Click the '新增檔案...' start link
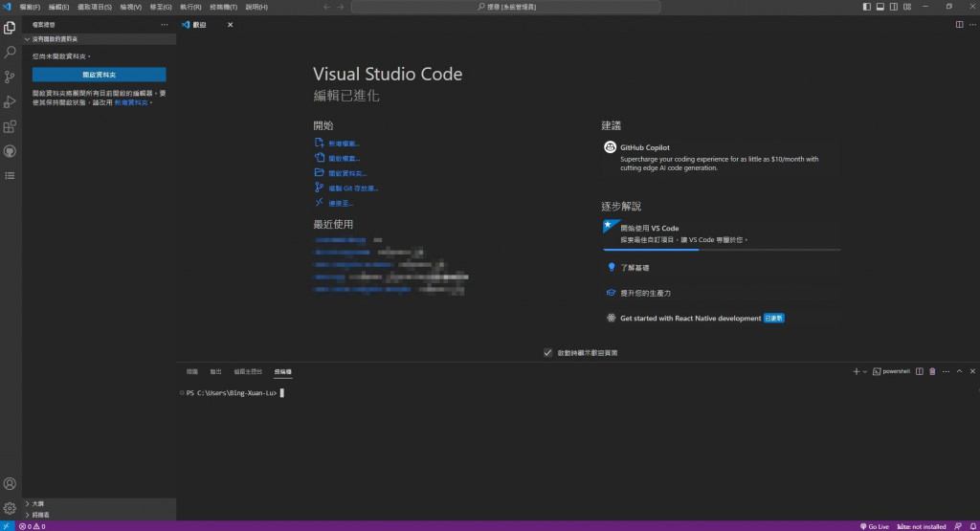980x531 pixels. pos(344,144)
